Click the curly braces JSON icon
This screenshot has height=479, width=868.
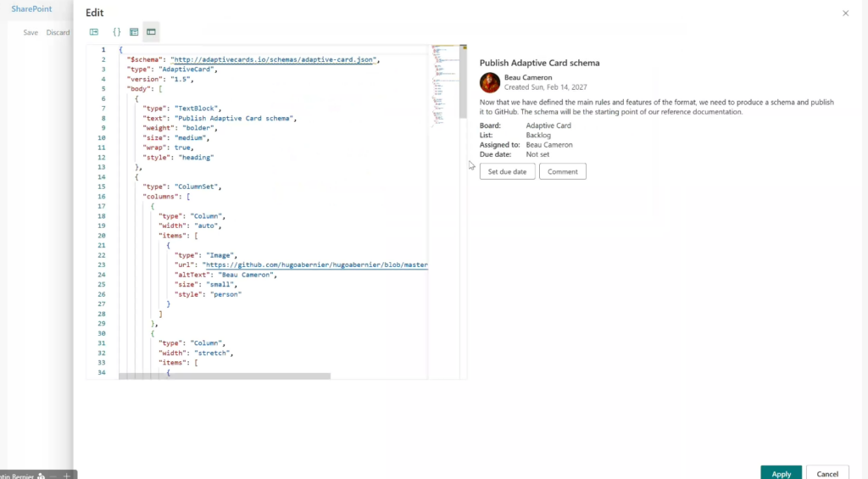[117, 32]
